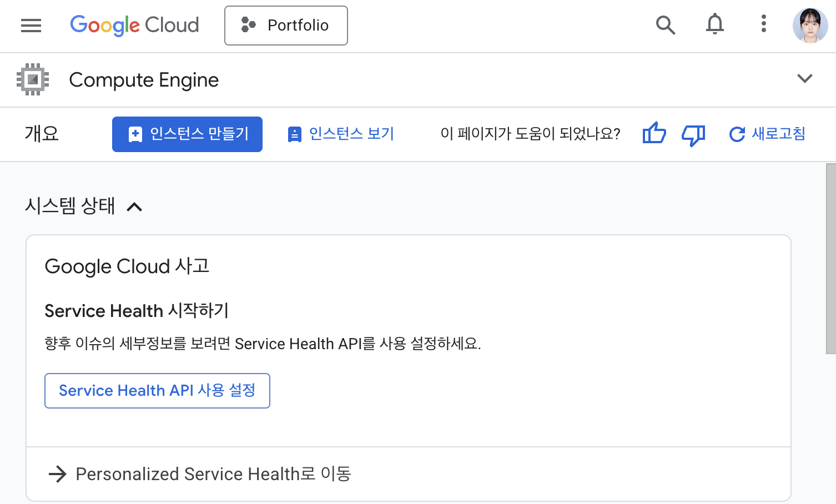Open the hamburger navigation menu

[31, 26]
